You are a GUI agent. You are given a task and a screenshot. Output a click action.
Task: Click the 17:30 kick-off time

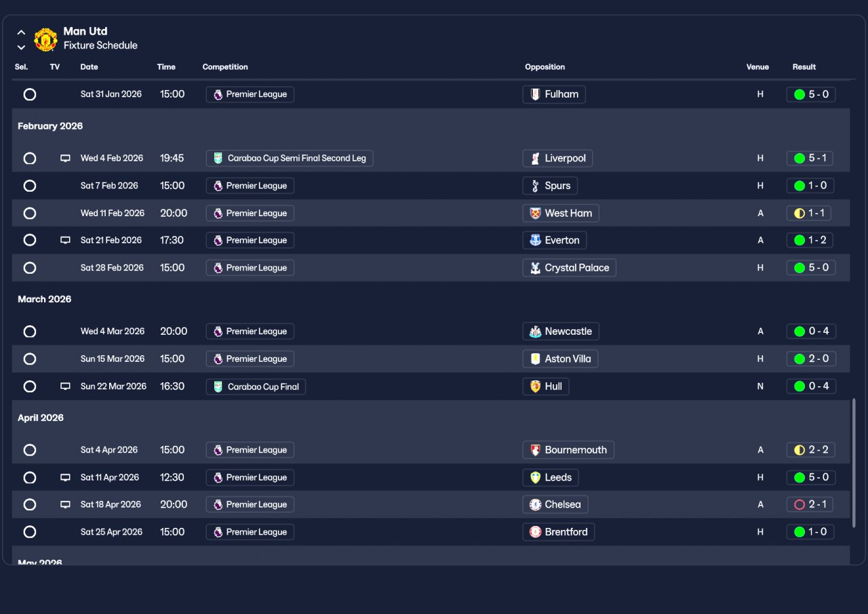[172, 240]
